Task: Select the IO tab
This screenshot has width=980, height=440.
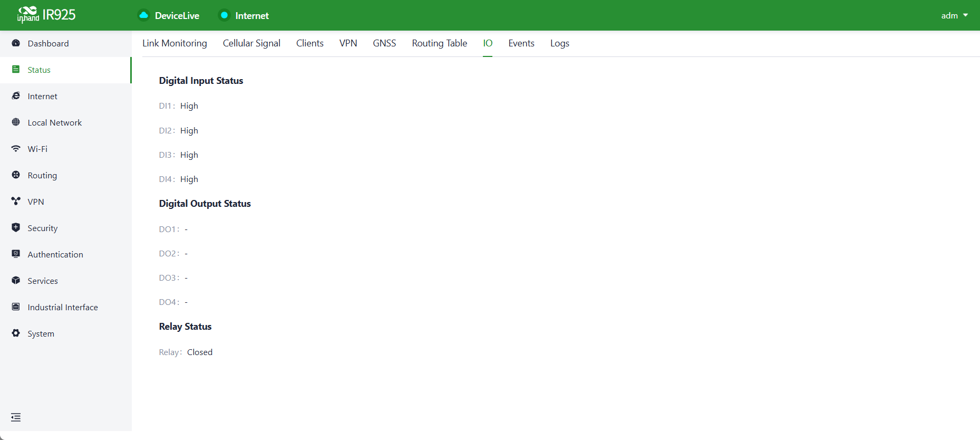Action: [488, 43]
